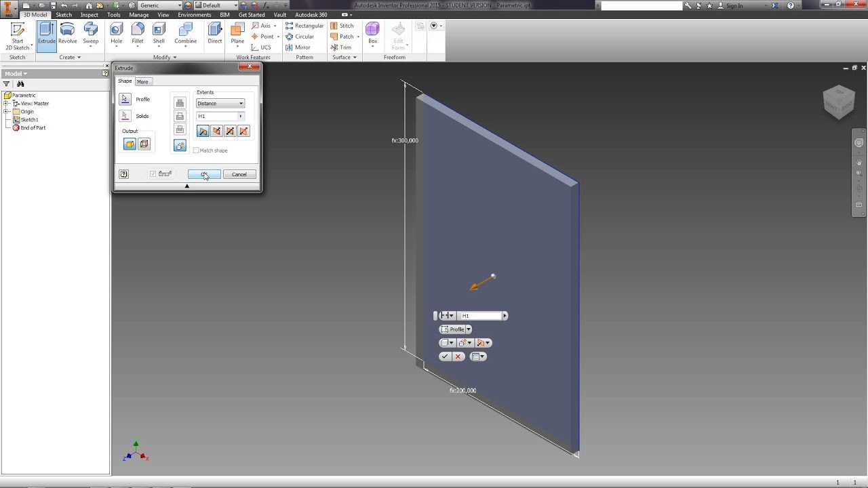Open the Extrude dialog help button
The width and height of the screenshot is (868, 488).
coord(123,174)
